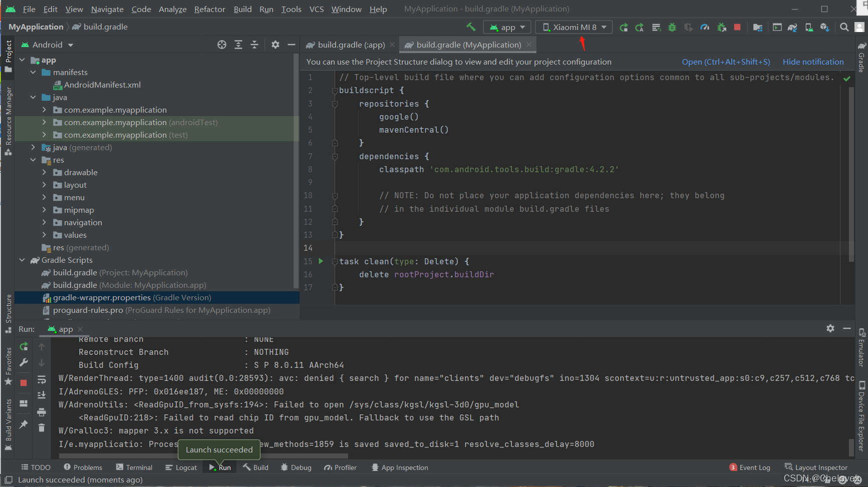
Task: Expand the java (generated) folder
Action: pyautogui.click(x=33, y=147)
